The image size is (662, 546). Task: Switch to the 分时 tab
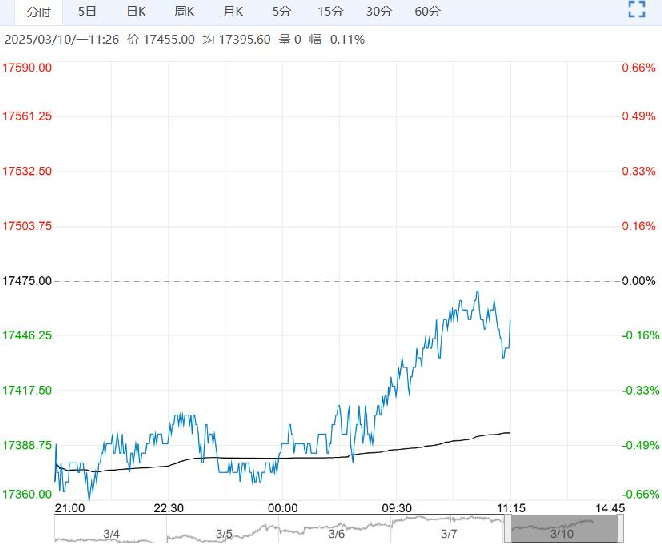(38, 12)
